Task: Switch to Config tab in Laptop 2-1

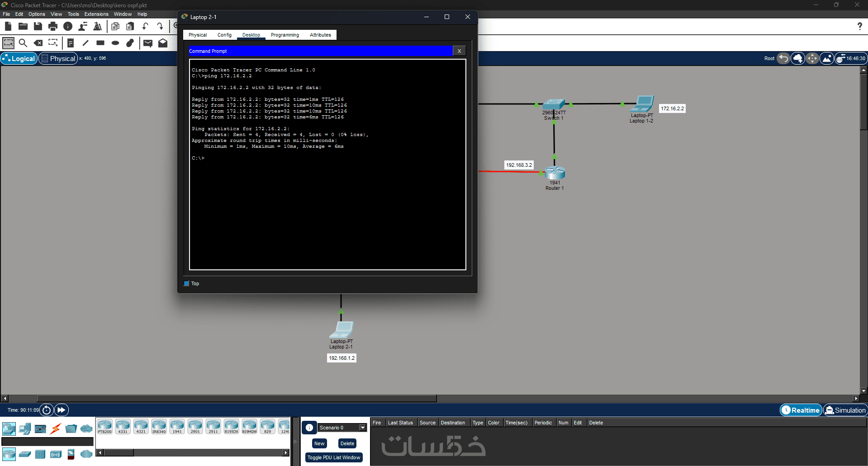Action: click(224, 35)
